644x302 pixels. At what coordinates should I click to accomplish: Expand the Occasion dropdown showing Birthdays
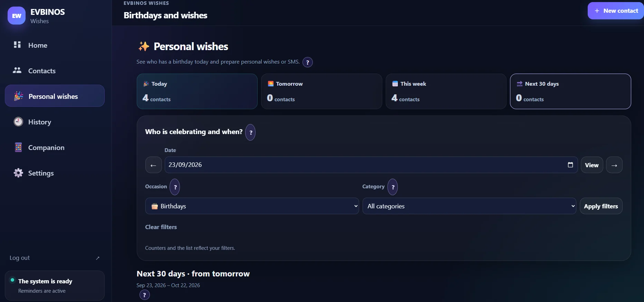point(252,206)
